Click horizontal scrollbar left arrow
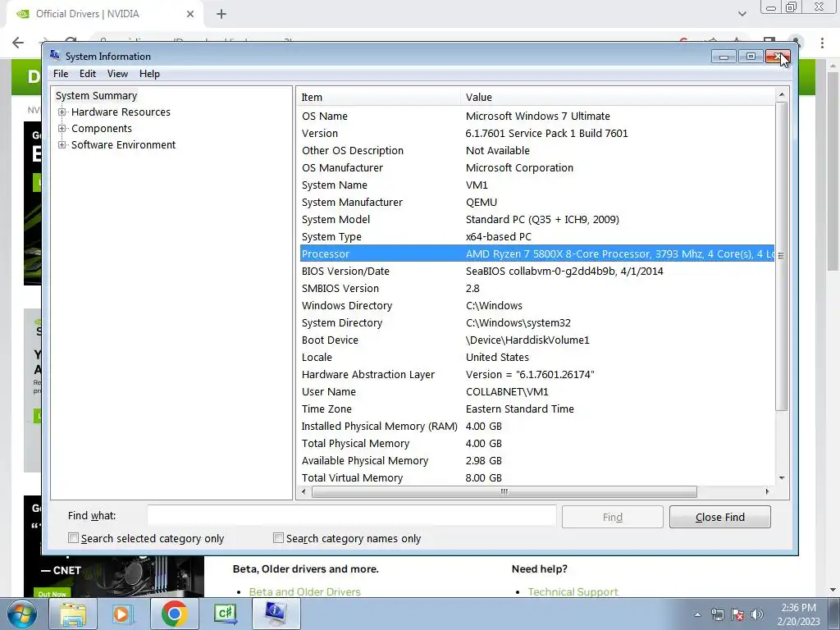Image resolution: width=840 pixels, height=630 pixels. (x=304, y=491)
